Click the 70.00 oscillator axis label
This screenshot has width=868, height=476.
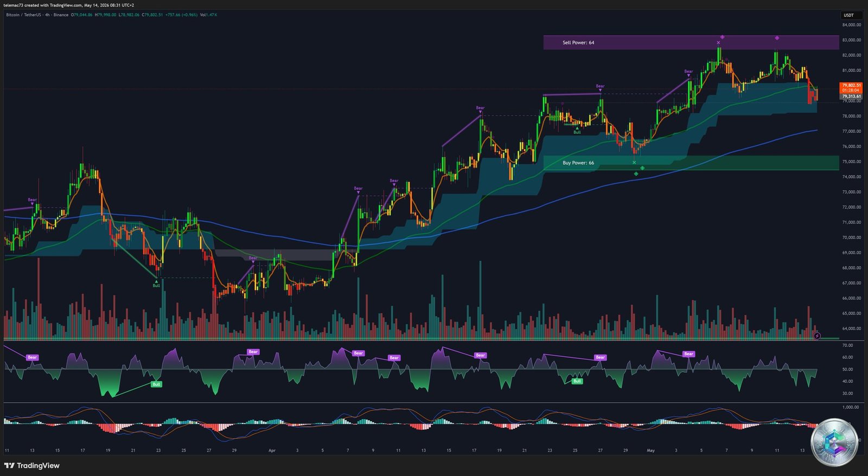847,345
